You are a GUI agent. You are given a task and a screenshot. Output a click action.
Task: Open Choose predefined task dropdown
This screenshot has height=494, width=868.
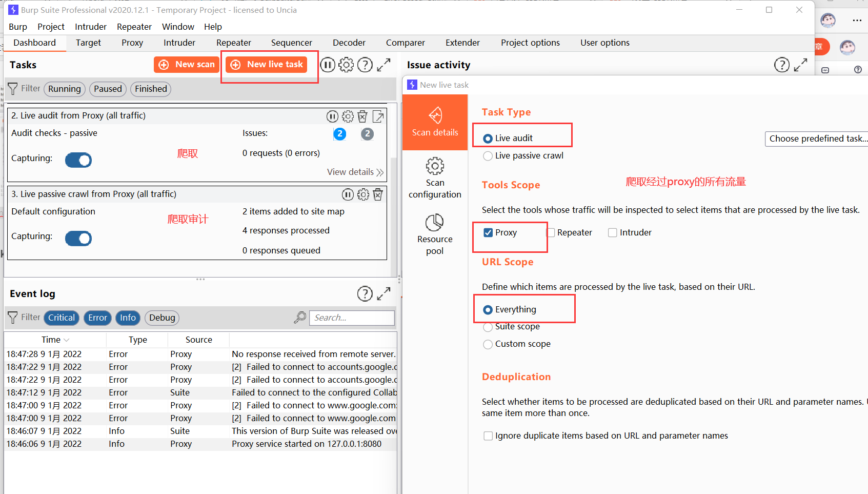816,139
